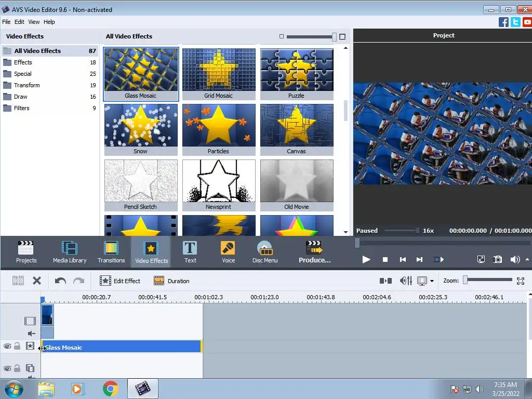Click the zoom-to-fit timeline icon
532x399 pixels.
click(521, 281)
